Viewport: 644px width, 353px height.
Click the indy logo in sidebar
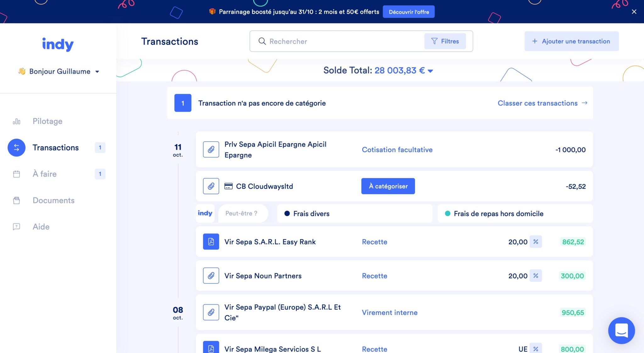click(58, 44)
